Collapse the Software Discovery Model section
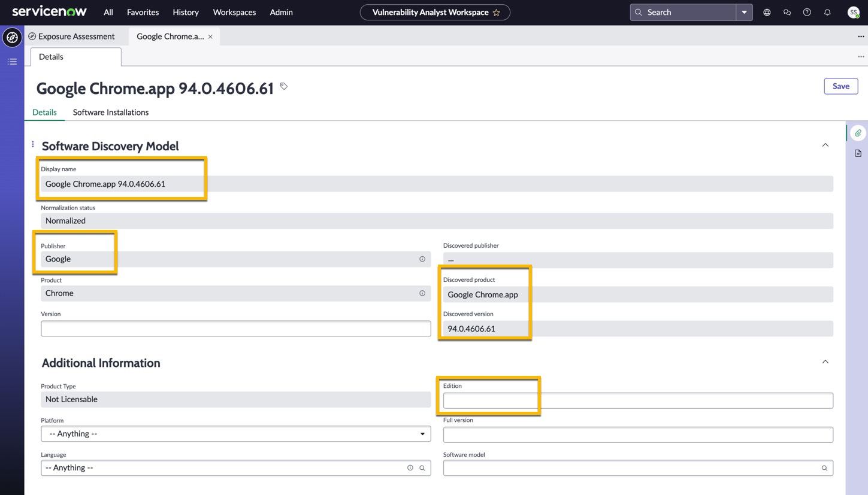Viewport: 868px width, 495px height. coord(825,145)
